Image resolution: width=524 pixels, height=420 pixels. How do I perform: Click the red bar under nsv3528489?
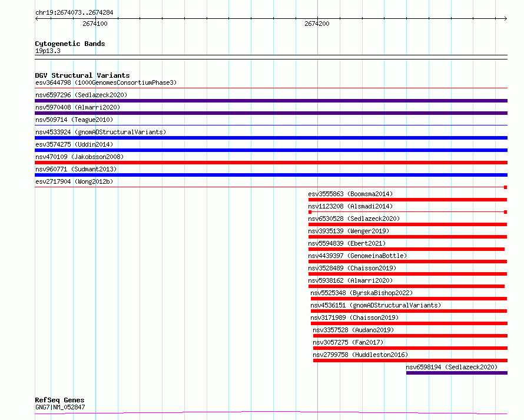407,274
